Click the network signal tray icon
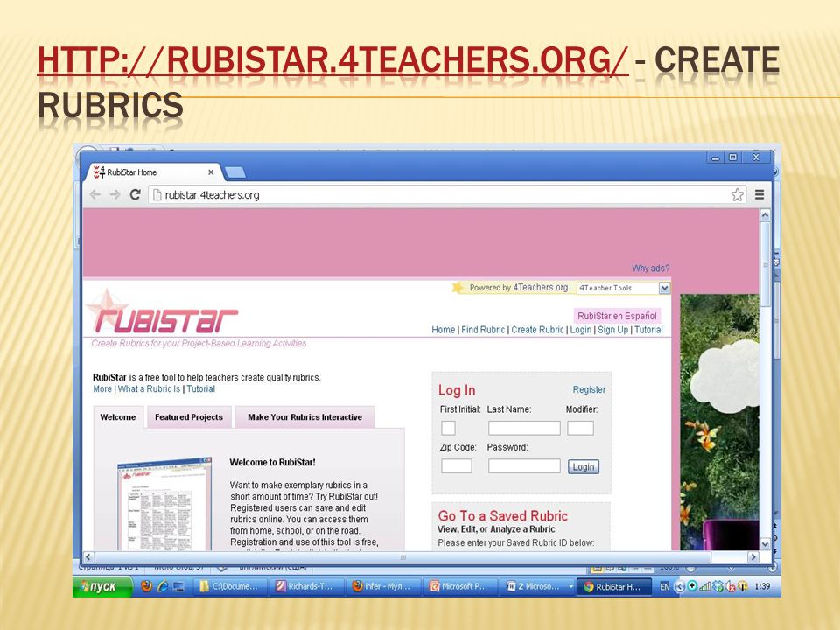840x630 pixels. coord(705,586)
